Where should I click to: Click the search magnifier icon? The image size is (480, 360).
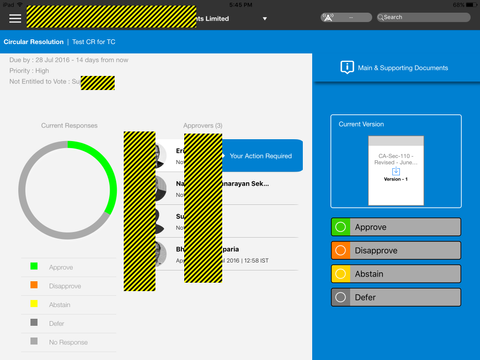coord(380,17)
